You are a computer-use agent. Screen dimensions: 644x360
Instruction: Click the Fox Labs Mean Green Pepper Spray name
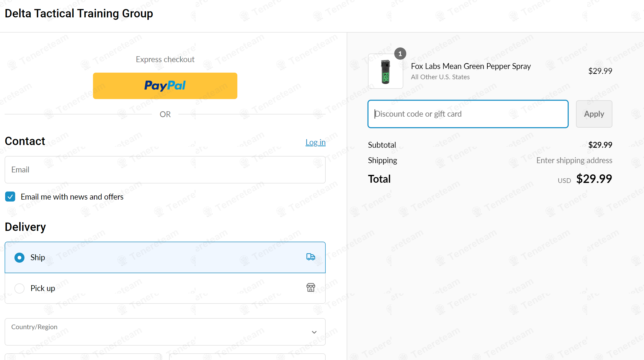(471, 66)
